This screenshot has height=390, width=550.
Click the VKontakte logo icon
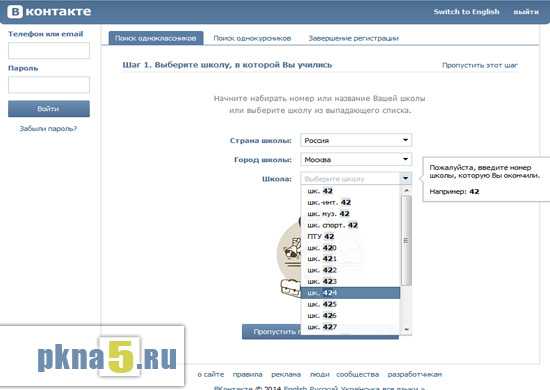(x=15, y=11)
